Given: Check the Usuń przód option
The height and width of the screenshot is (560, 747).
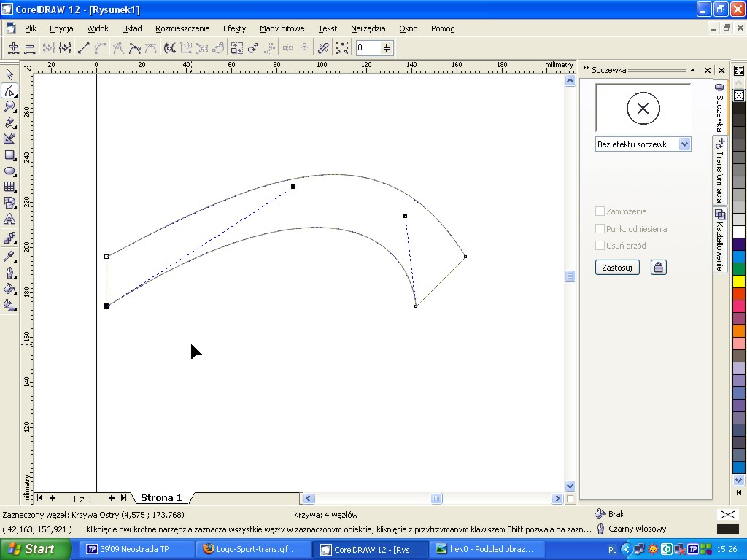Looking at the screenshot, I should pyautogui.click(x=600, y=246).
